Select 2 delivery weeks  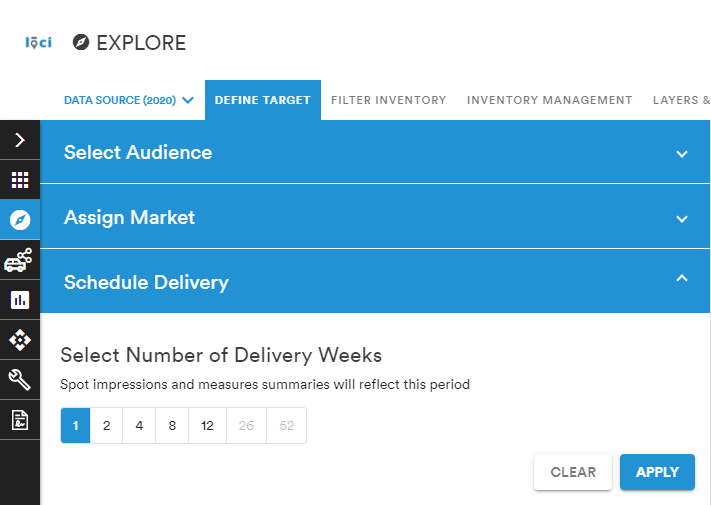[107, 425]
